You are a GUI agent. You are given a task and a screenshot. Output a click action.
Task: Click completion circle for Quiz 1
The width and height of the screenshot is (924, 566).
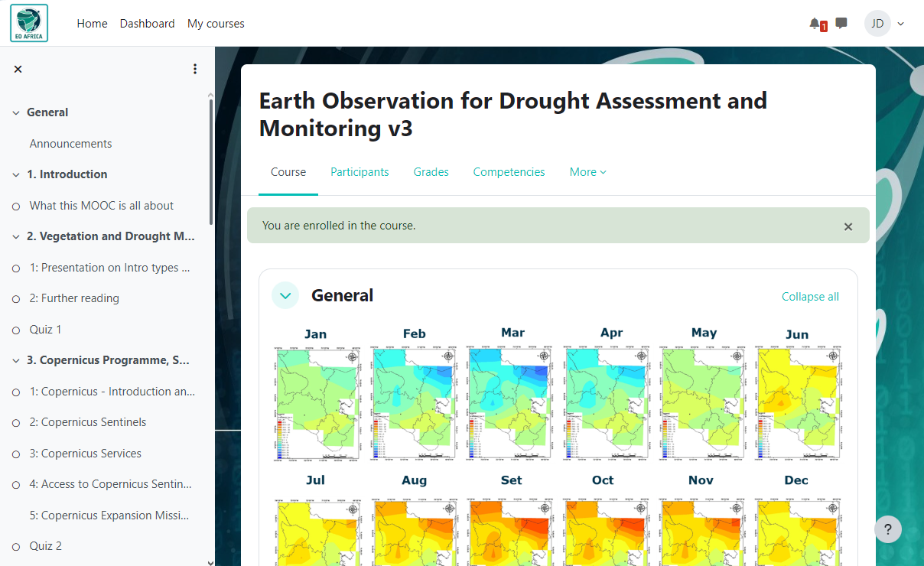(16, 330)
